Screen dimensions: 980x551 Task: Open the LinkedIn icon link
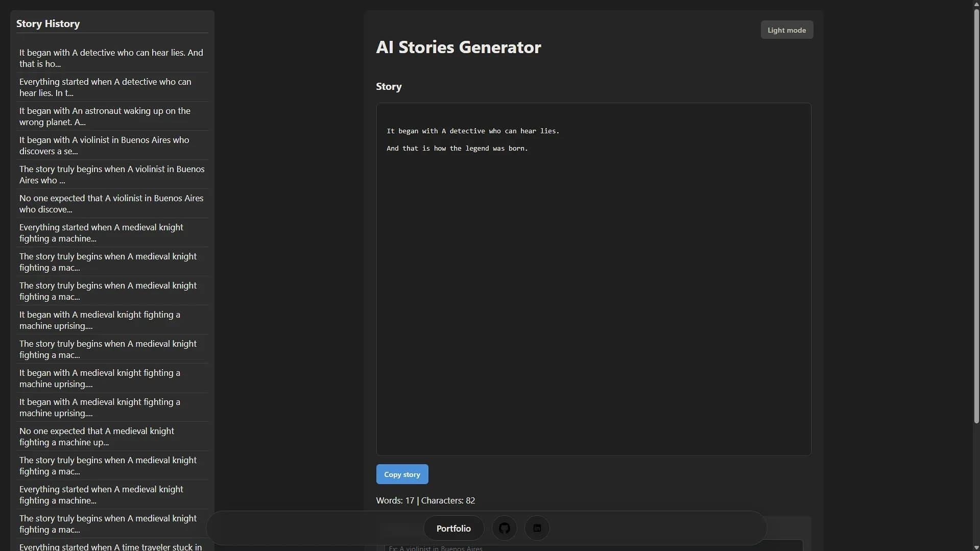pyautogui.click(x=537, y=528)
